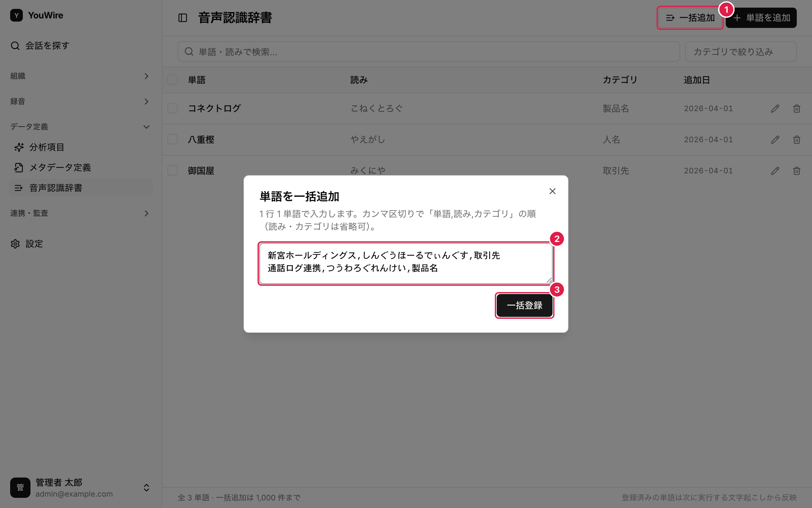Click the 製品名 category cell

click(616, 109)
